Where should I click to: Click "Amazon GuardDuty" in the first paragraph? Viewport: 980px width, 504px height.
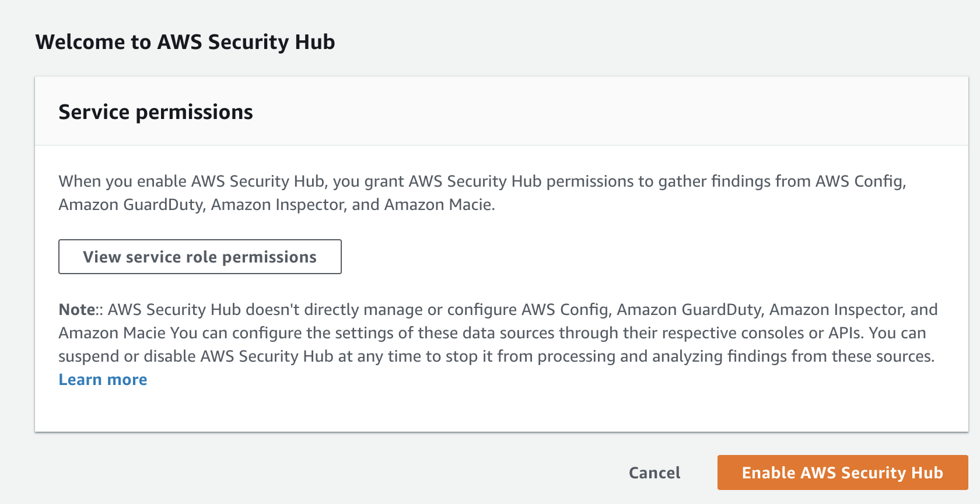(x=131, y=205)
